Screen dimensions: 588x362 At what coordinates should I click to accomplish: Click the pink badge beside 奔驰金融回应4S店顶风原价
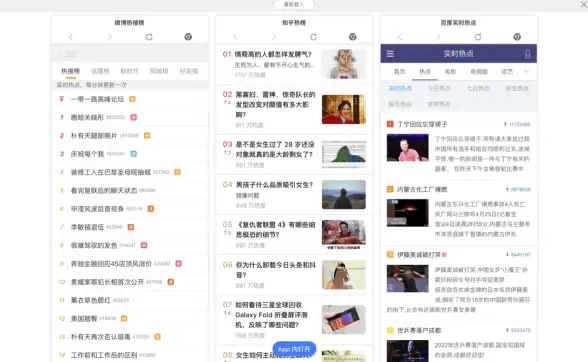(x=179, y=264)
